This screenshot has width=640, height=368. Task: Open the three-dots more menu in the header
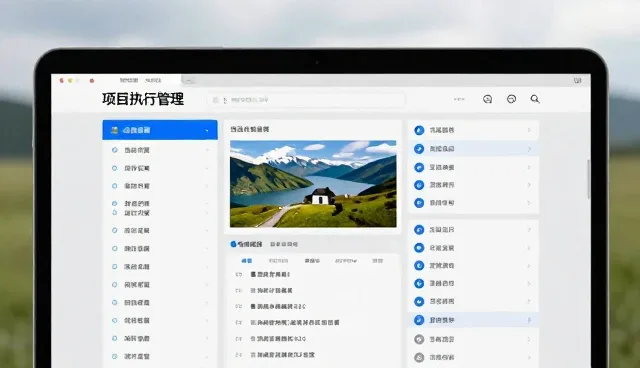(459, 99)
